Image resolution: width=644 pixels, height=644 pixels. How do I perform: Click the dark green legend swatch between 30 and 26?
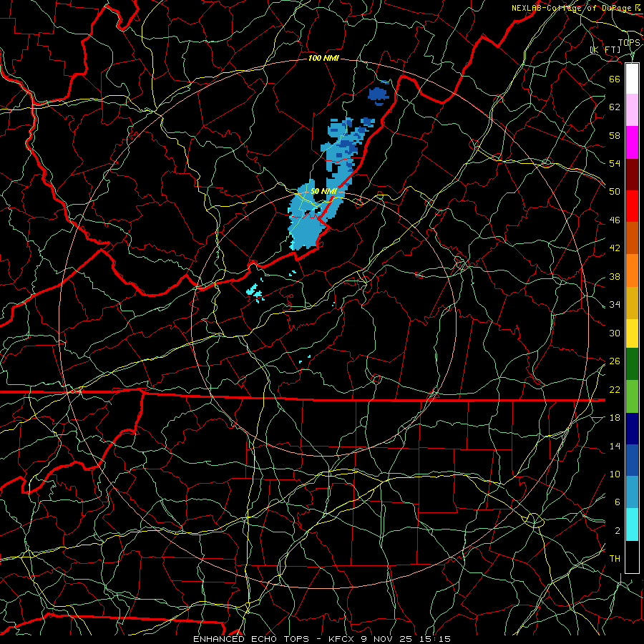coord(632,364)
